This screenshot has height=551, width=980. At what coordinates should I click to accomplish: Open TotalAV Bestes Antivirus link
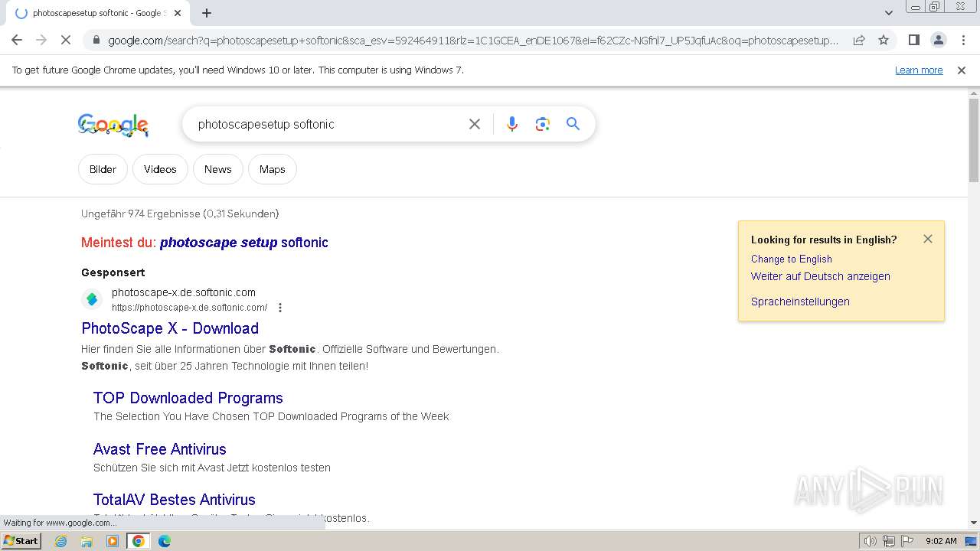175,500
